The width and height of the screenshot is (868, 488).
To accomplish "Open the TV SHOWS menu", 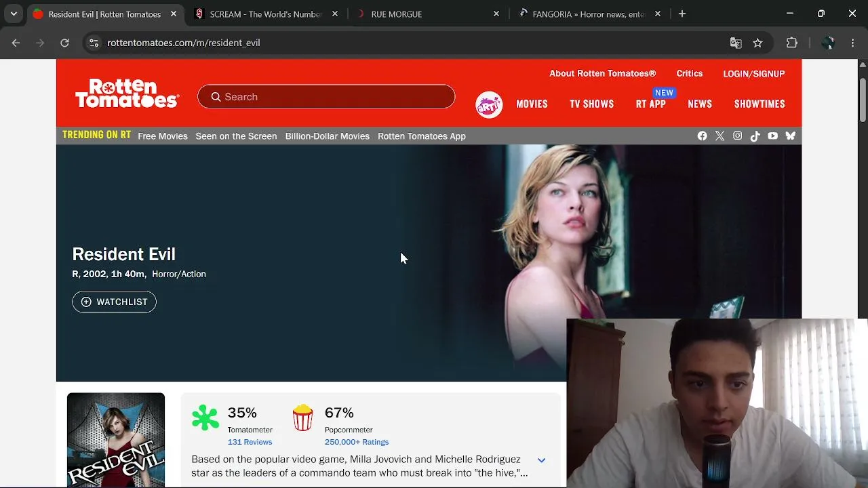I will (x=591, y=104).
